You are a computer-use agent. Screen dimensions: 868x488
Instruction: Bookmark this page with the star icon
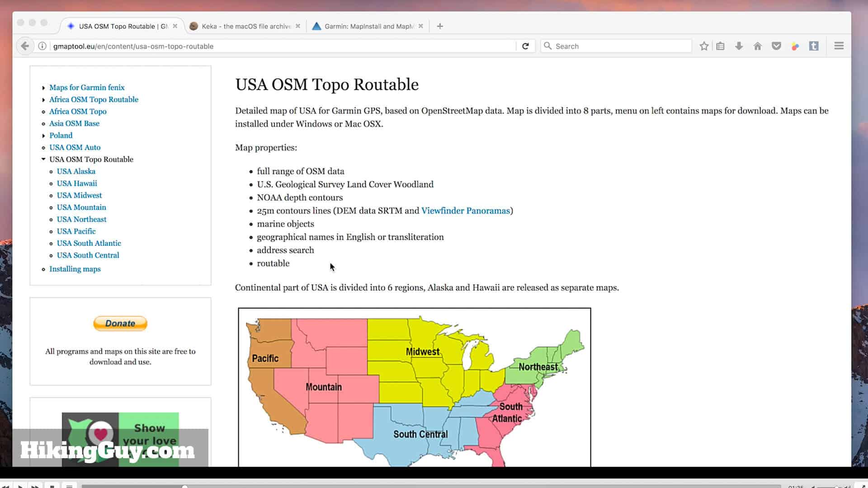[703, 46]
